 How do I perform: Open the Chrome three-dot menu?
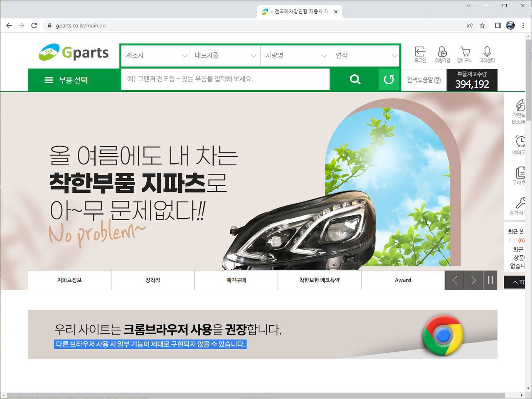tap(523, 25)
